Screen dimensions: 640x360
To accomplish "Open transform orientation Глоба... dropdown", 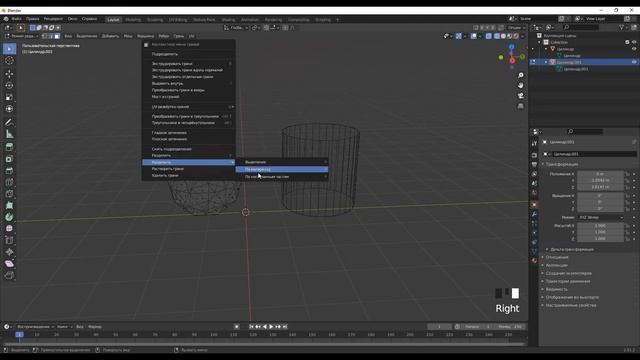I will [x=236, y=28].
